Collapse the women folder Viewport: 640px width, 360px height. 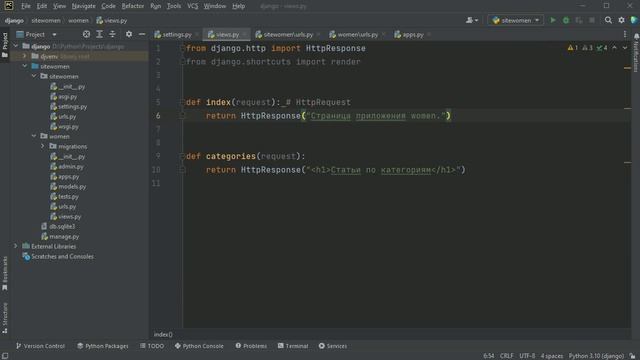coord(33,136)
